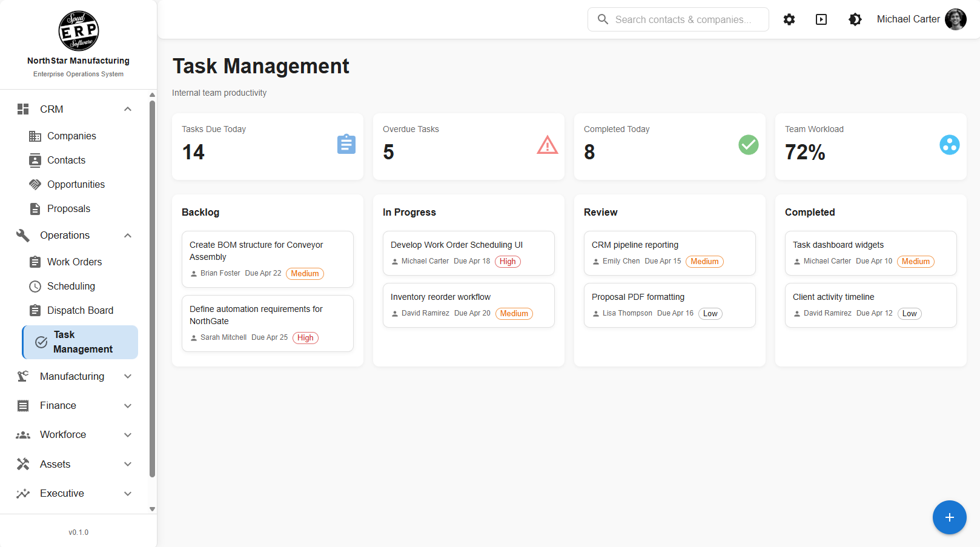Collapse the Operations section chevron
Viewport: 980px width, 547px height.
[x=128, y=235]
